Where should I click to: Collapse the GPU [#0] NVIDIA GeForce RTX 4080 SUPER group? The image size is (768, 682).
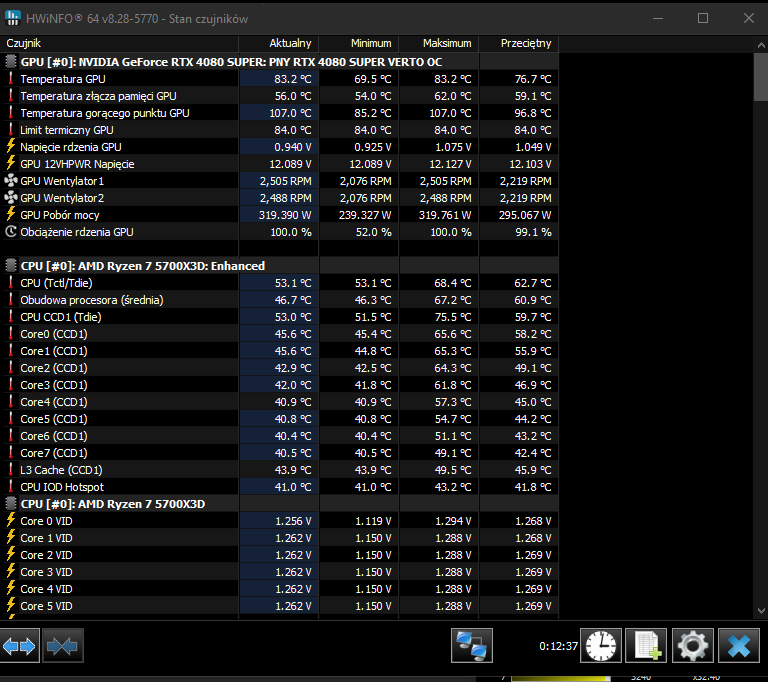[x=11, y=62]
